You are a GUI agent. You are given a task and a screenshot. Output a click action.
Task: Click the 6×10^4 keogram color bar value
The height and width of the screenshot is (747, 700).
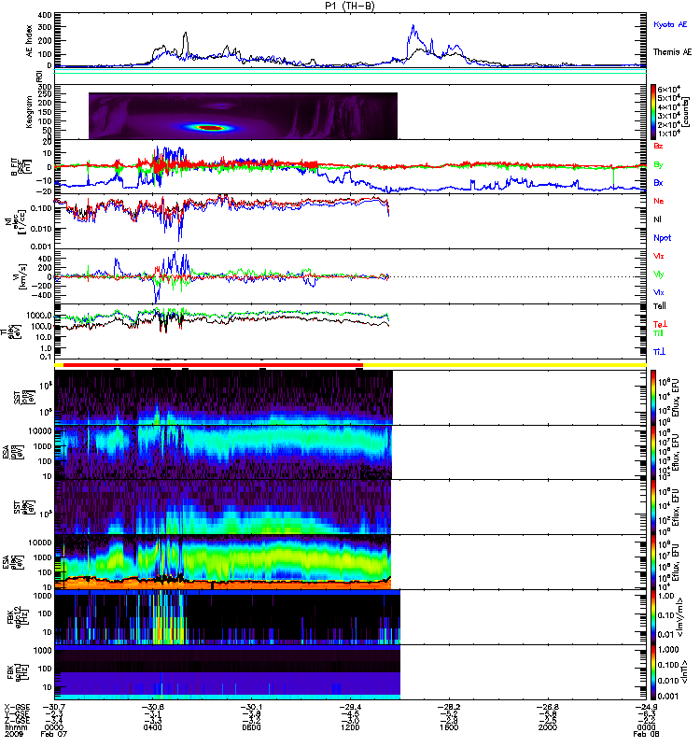coord(668,89)
